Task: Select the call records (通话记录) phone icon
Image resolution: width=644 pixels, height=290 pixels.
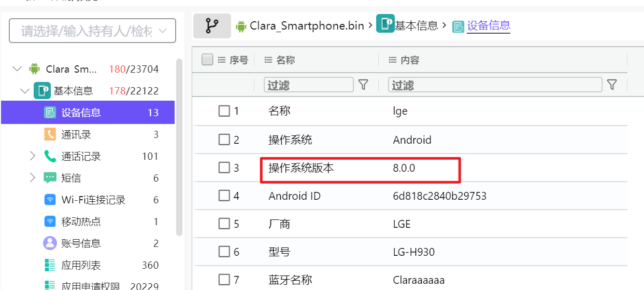Action: (50, 157)
